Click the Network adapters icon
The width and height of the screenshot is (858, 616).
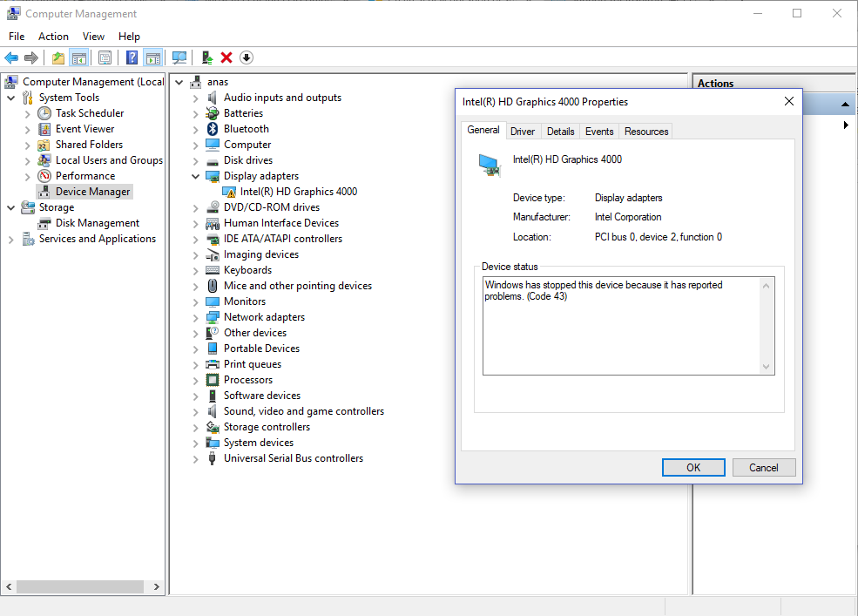pos(213,317)
